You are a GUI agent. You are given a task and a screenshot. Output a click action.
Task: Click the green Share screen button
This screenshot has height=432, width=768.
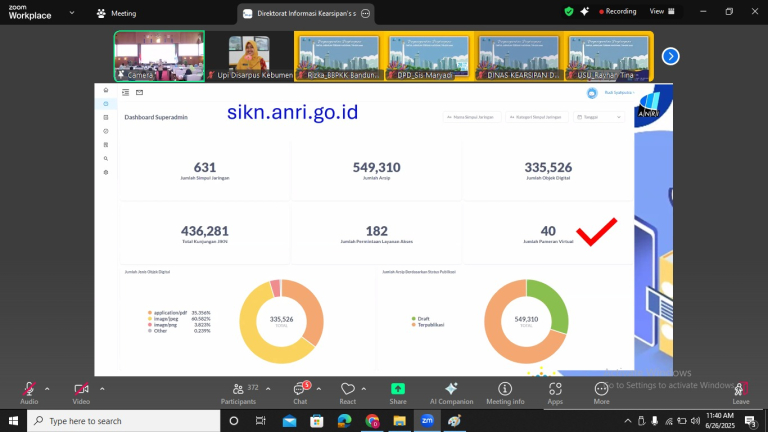coord(398,393)
